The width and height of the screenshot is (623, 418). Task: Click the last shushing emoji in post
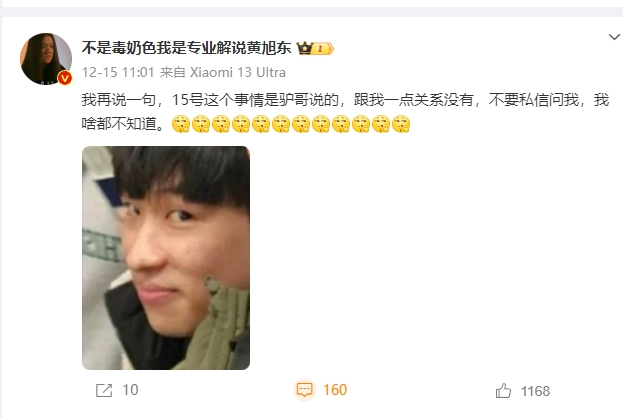(x=401, y=124)
